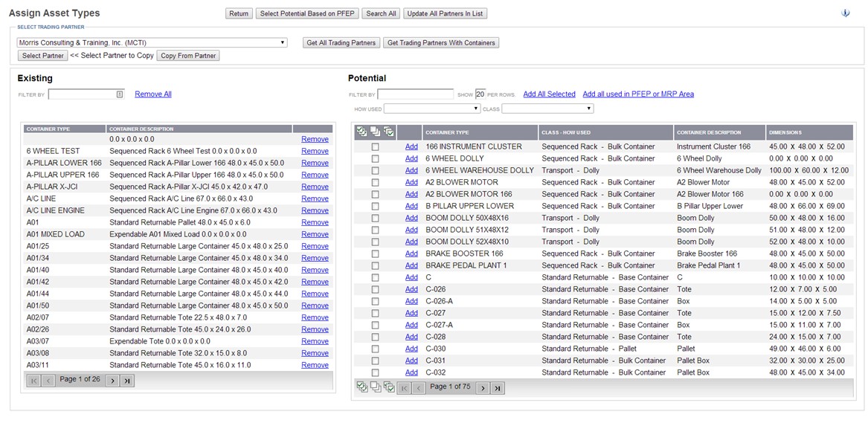Click the '6 Wheel Warehouse Dolly' description cell
868x423 pixels.
719,171
